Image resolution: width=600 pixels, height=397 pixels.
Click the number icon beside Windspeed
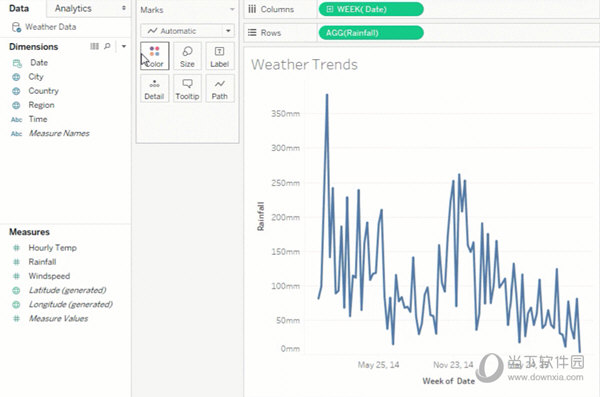[x=16, y=276]
